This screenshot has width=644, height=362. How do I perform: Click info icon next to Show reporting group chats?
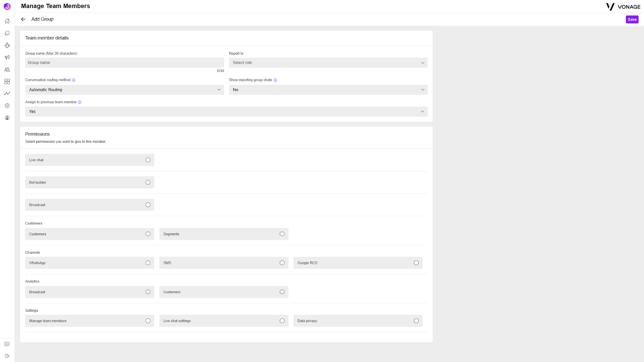tap(275, 80)
